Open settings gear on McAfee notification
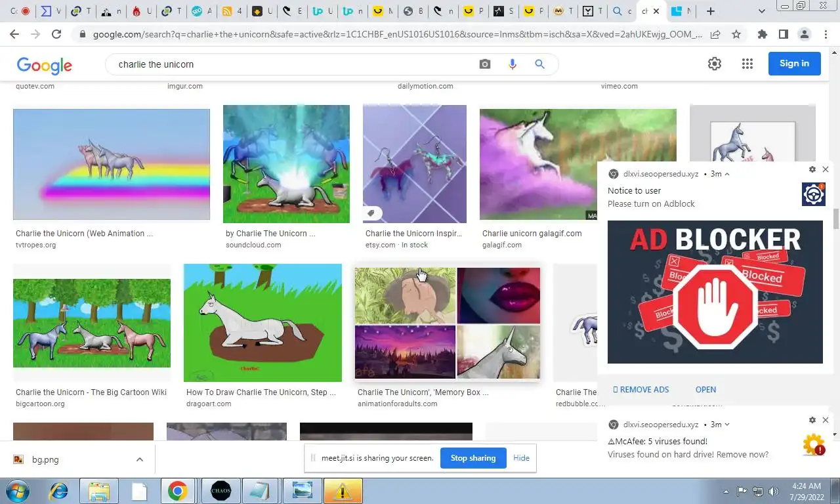840x504 pixels. coord(812,420)
